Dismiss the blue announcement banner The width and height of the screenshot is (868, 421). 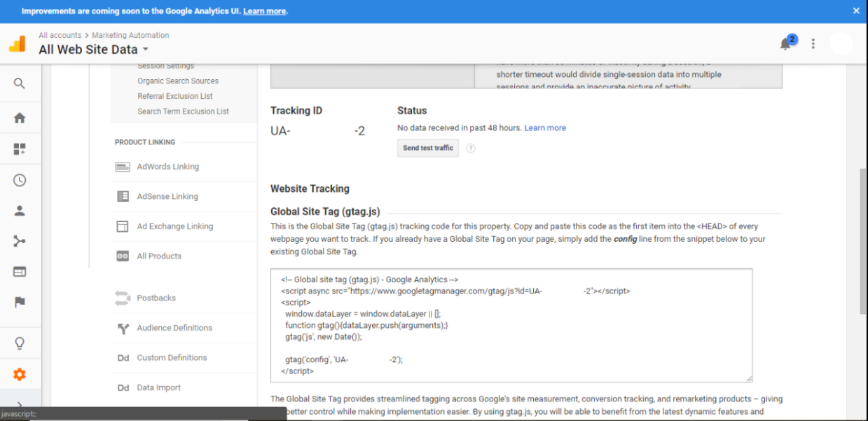[856, 11]
